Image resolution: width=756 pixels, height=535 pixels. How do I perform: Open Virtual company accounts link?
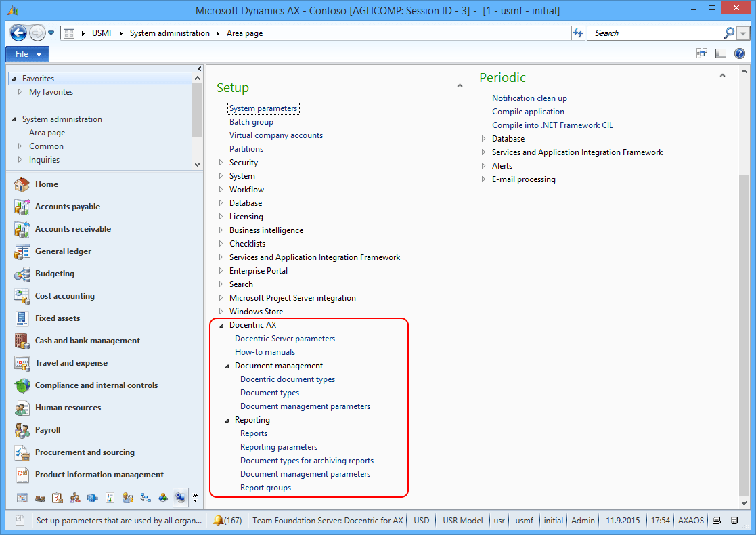click(x=275, y=135)
